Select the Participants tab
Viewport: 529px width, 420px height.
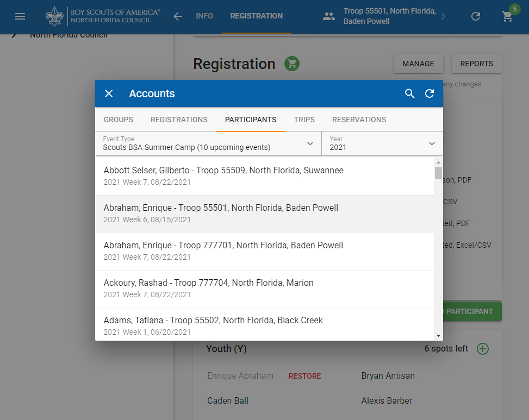[251, 120]
